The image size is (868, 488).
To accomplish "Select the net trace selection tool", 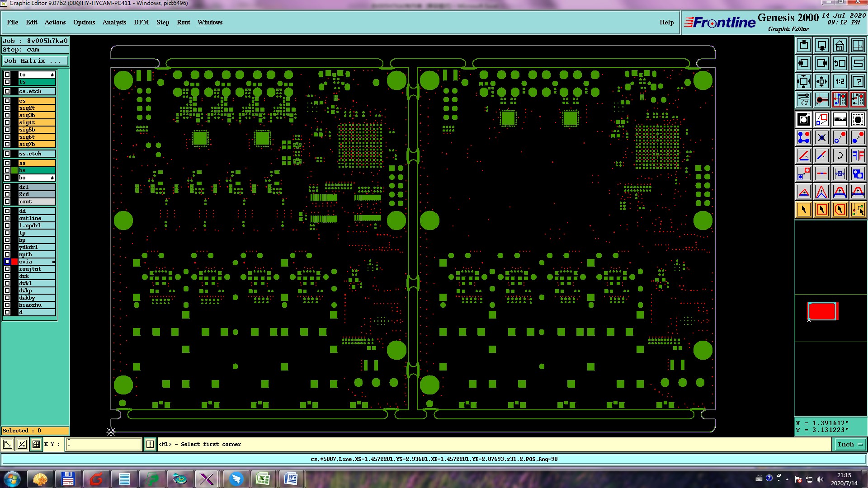I will click(858, 210).
